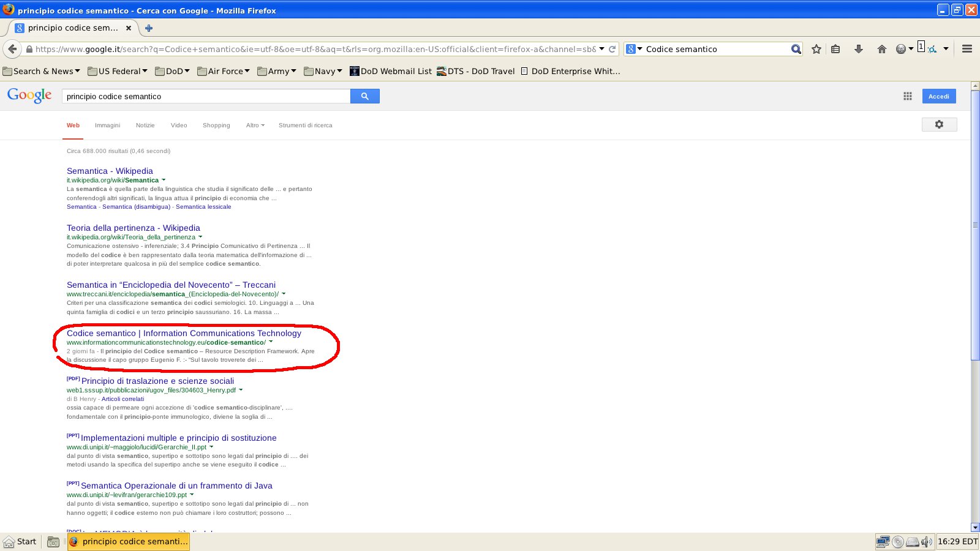Click the disk drive tray icon

click(913, 542)
